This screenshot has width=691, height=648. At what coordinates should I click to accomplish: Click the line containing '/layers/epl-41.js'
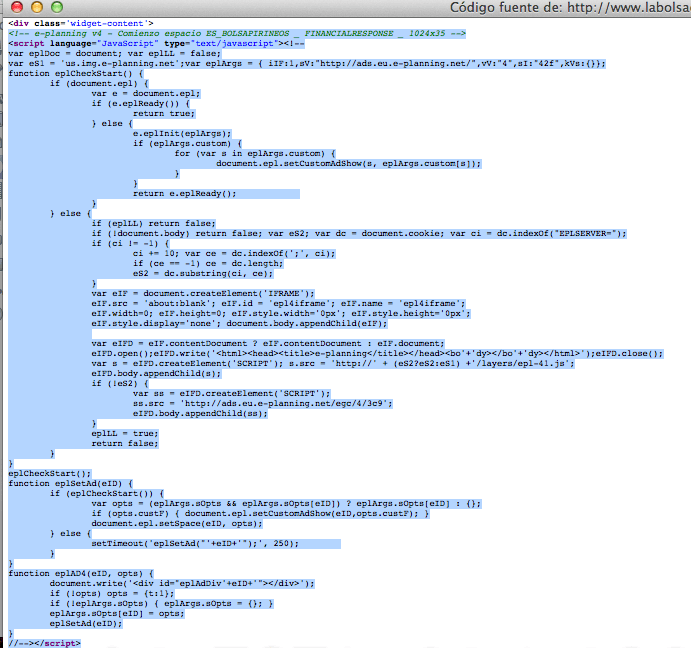[x=333, y=364]
